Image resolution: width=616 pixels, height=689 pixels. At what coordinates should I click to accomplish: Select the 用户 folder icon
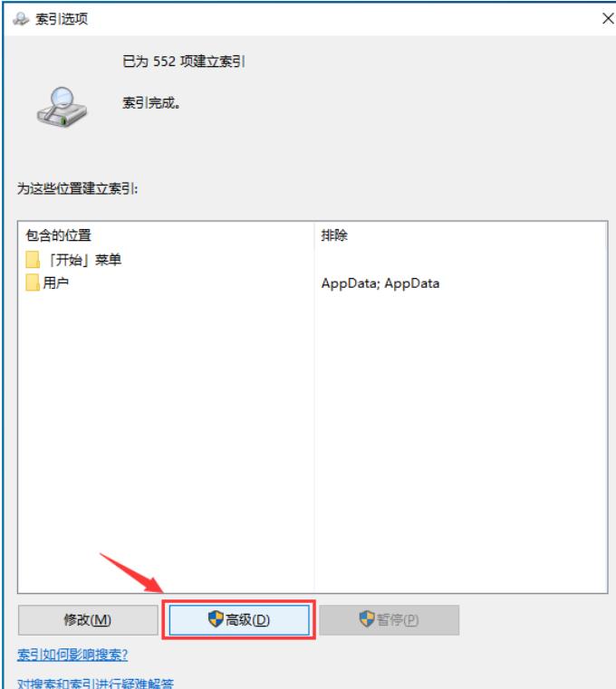click(x=33, y=282)
